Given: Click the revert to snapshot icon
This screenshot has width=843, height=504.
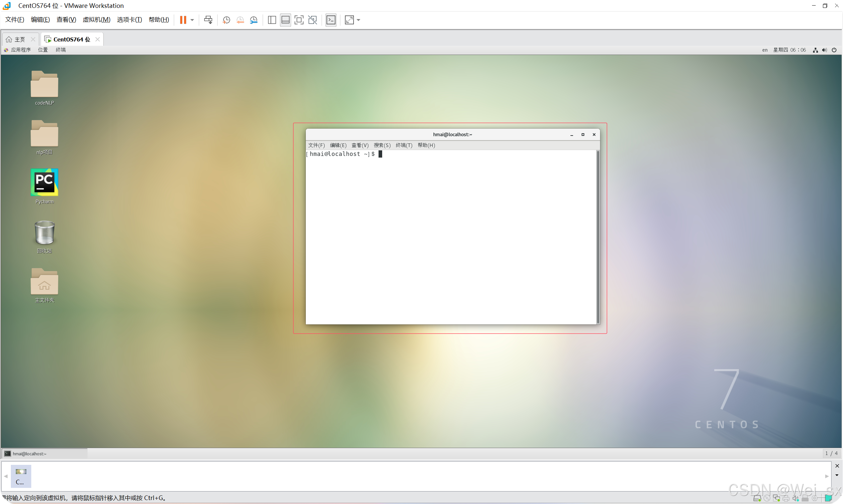Looking at the screenshot, I should pyautogui.click(x=240, y=20).
